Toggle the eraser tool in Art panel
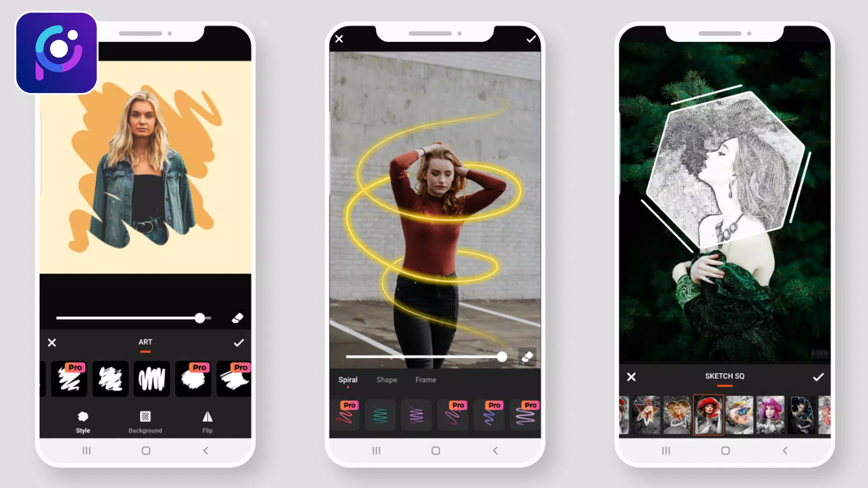 (237, 318)
